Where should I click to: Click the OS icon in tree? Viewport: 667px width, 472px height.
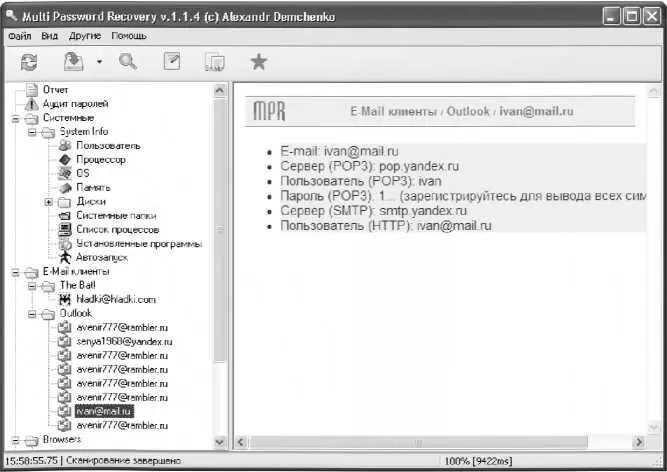click(x=65, y=173)
